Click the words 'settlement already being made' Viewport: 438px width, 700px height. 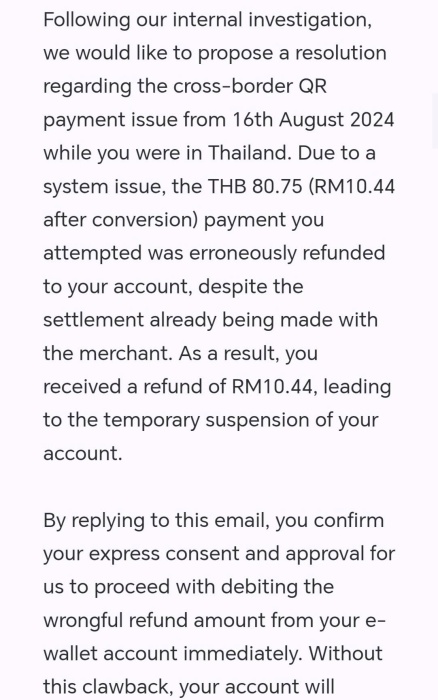point(183,320)
